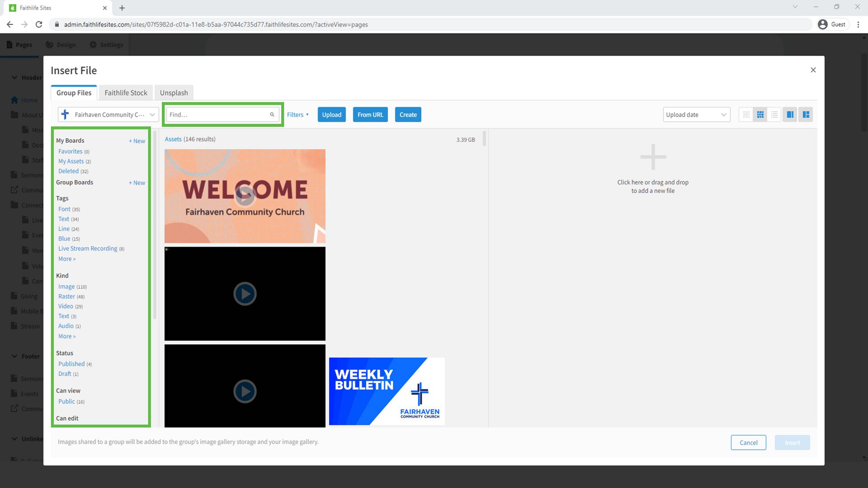Screen dimensions: 868x488
Task: Switch to Unsplash tab
Action: pos(174,93)
